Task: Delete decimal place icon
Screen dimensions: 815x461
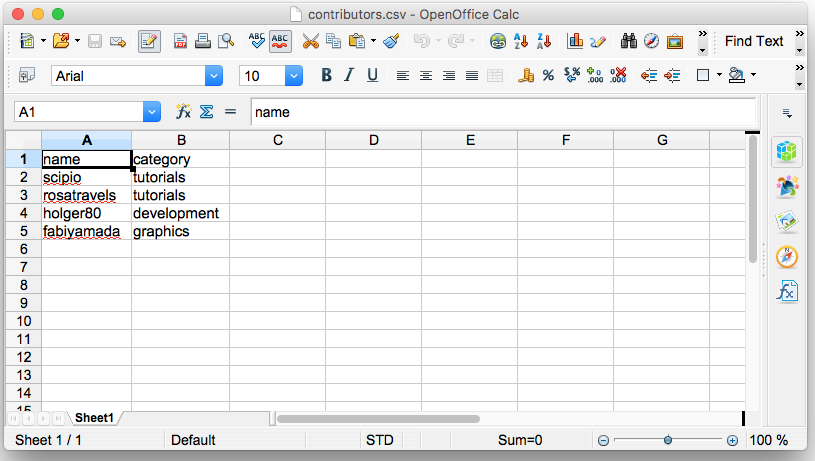Action: click(x=618, y=75)
